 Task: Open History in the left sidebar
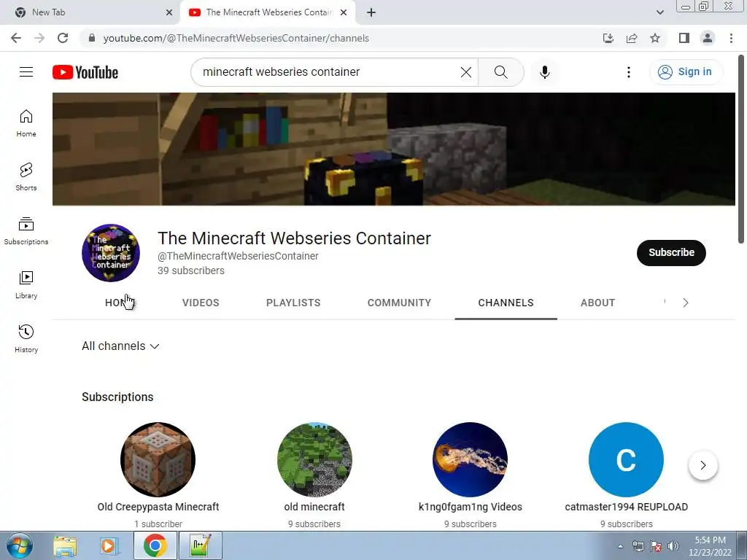click(x=26, y=338)
